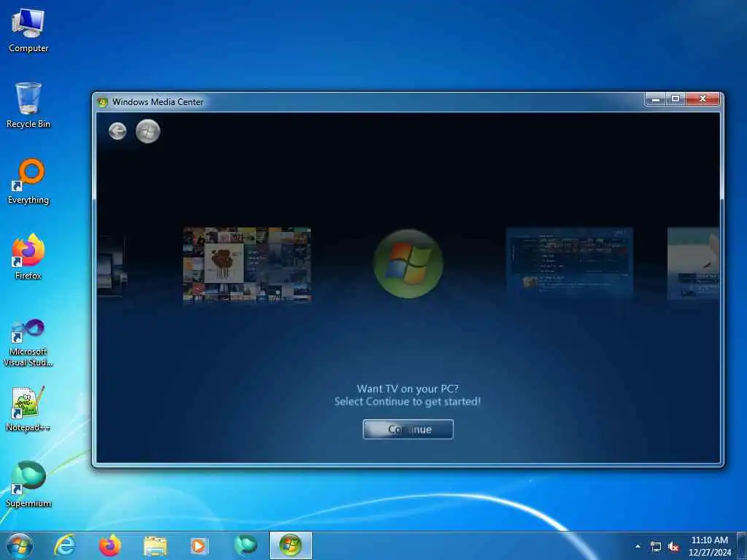Click the Show desktop strip beside the clock
Image resolution: width=747 pixels, height=560 pixels.
742,546
